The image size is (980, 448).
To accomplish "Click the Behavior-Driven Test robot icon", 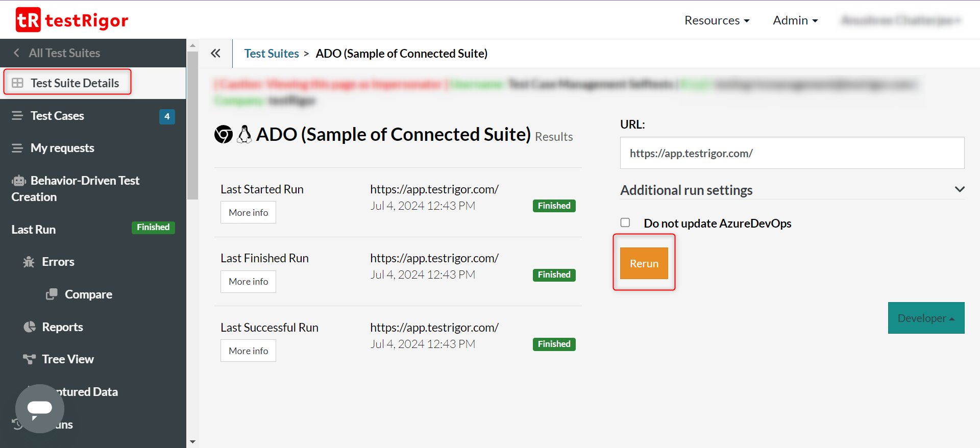I will (19, 181).
